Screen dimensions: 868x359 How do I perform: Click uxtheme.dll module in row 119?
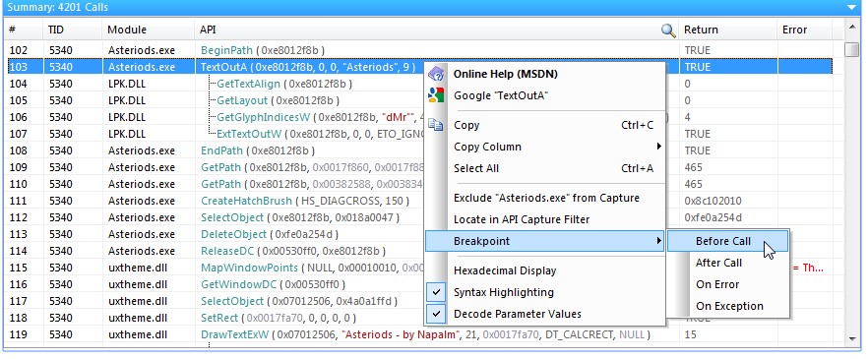coord(138,334)
